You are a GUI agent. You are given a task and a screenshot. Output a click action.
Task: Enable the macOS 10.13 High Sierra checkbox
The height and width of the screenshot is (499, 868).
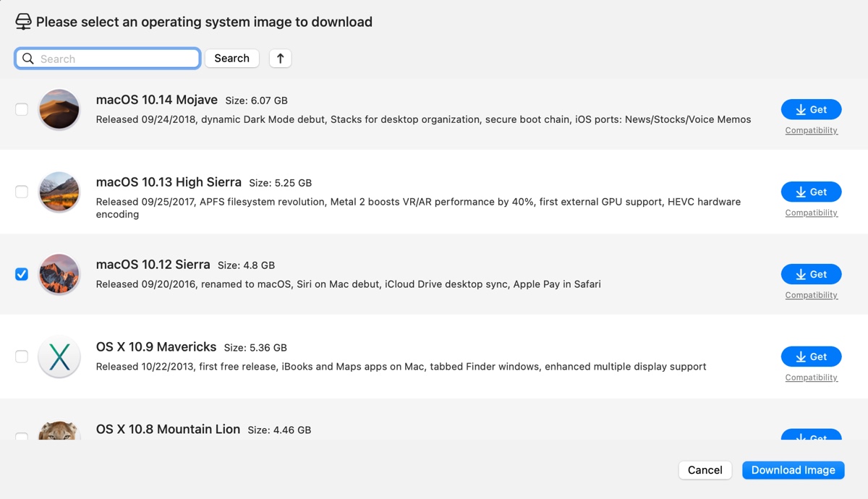click(x=22, y=192)
